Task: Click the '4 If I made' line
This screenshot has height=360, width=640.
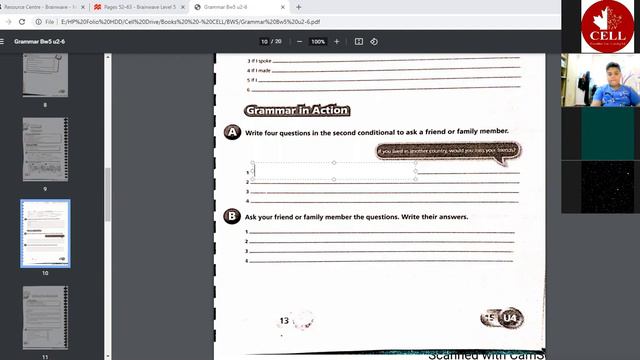Action: click(384, 70)
